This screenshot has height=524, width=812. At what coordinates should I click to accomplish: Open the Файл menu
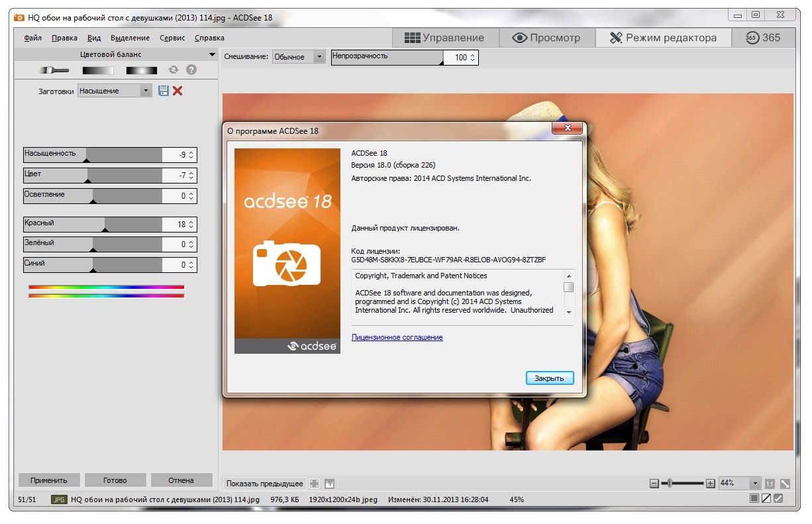(33, 38)
